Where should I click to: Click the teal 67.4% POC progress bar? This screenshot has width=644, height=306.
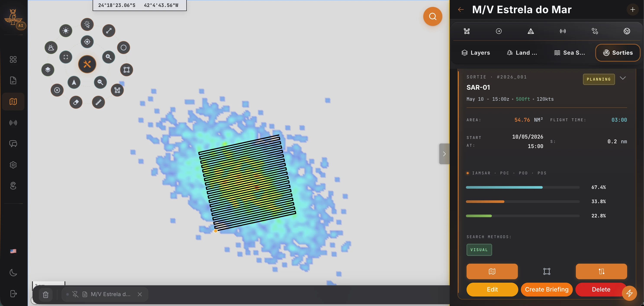(523, 187)
